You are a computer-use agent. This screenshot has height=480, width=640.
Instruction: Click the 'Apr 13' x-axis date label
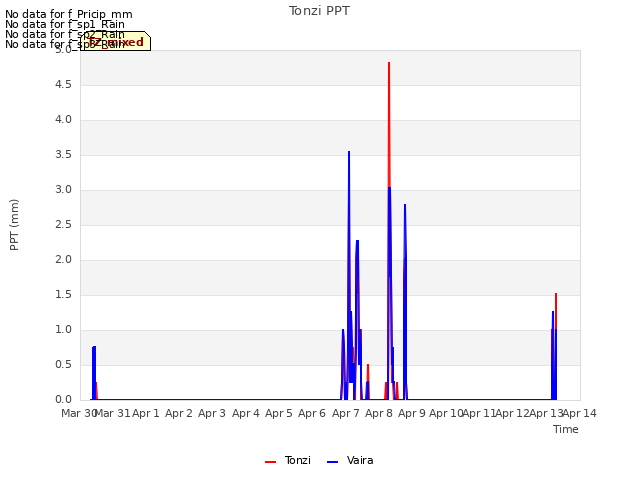(x=547, y=413)
